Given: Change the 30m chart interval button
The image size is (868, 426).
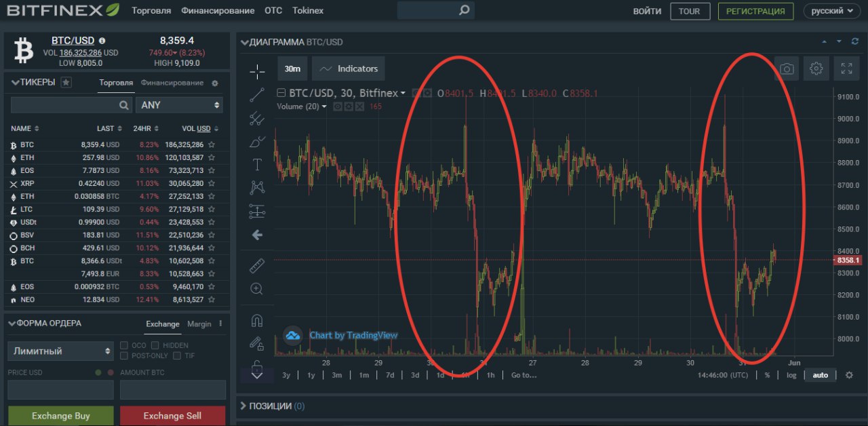Looking at the screenshot, I should click(292, 69).
